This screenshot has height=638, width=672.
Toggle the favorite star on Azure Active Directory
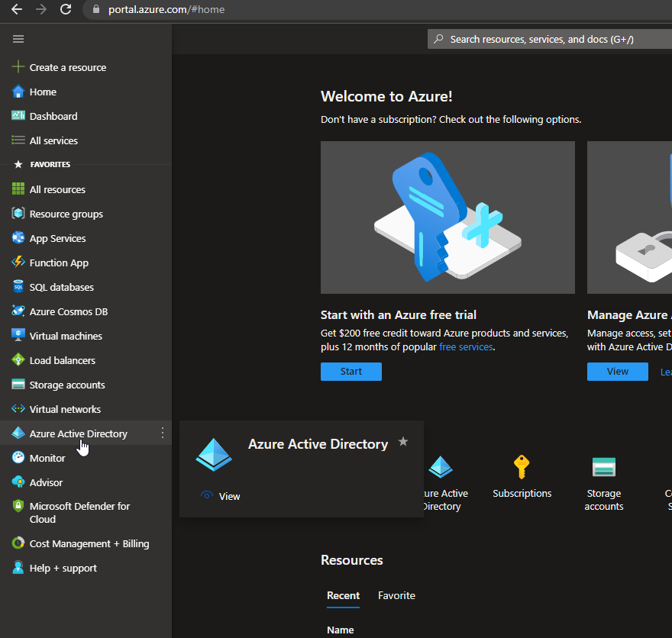tap(402, 441)
